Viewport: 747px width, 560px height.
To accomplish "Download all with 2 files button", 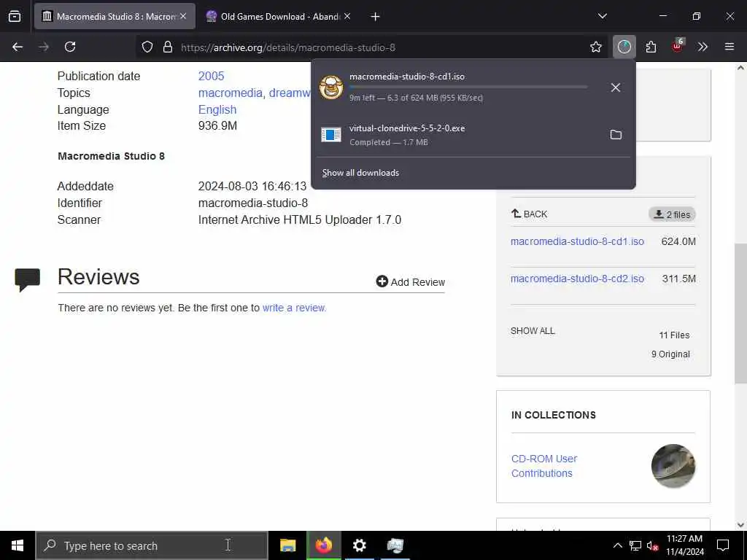I will [x=672, y=214].
